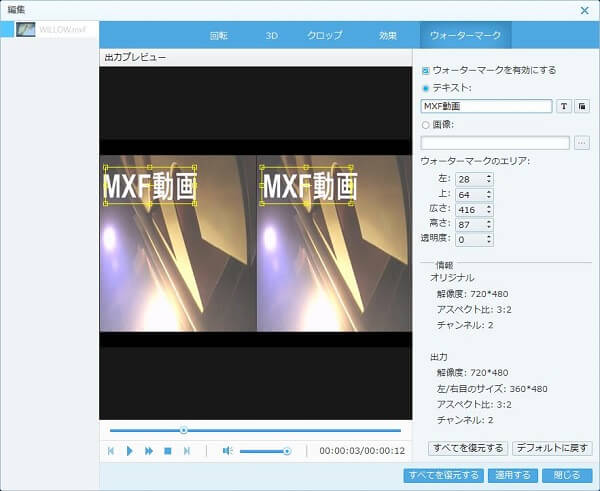The height and width of the screenshot is (491, 600).
Task: Click the 適用する button
Action: click(x=513, y=475)
